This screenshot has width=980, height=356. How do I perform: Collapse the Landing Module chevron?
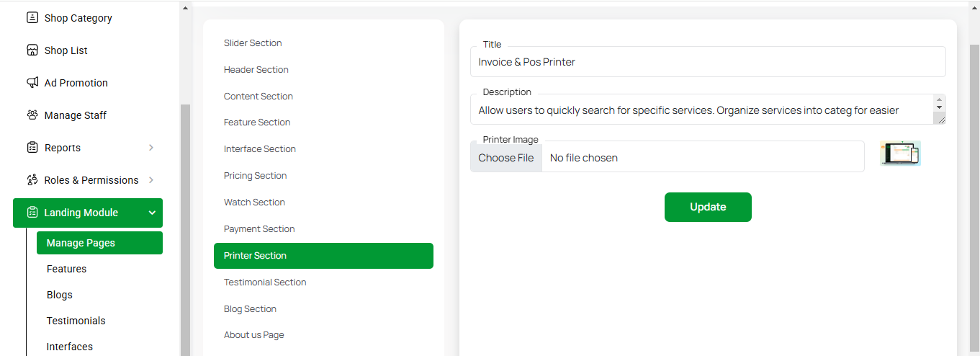click(152, 213)
